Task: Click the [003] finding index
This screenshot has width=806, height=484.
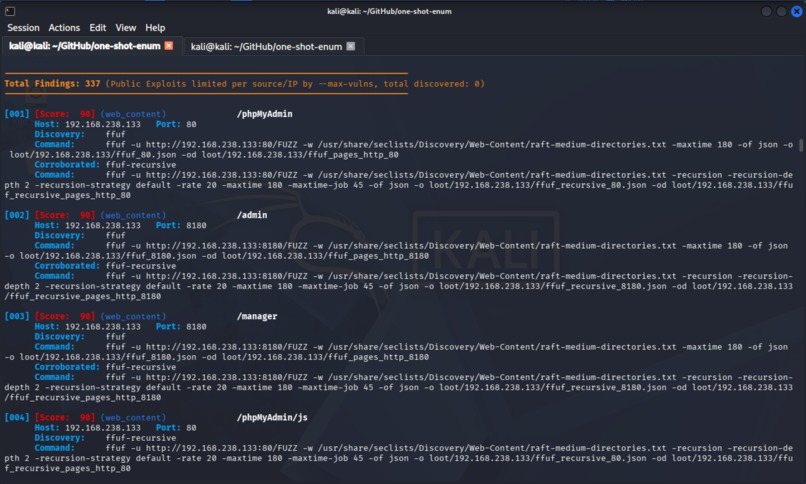Action: click(x=17, y=316)
